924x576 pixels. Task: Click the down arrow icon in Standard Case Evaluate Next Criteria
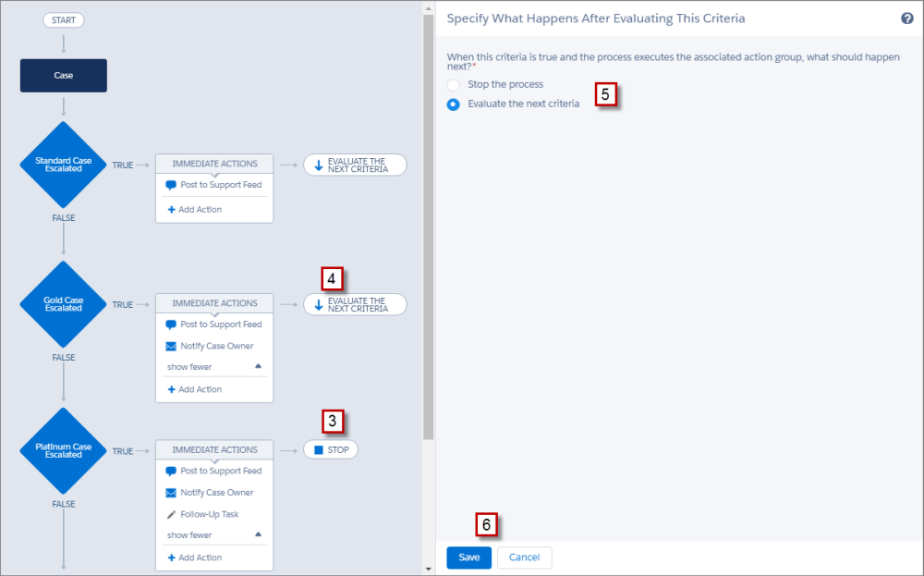[x=319, y=165]
